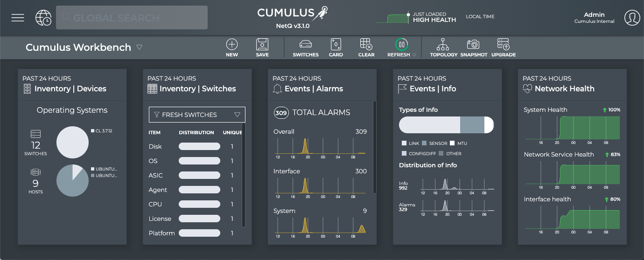Click the New workbench icon
Screen dimensions: 644x260
(232, 45)
